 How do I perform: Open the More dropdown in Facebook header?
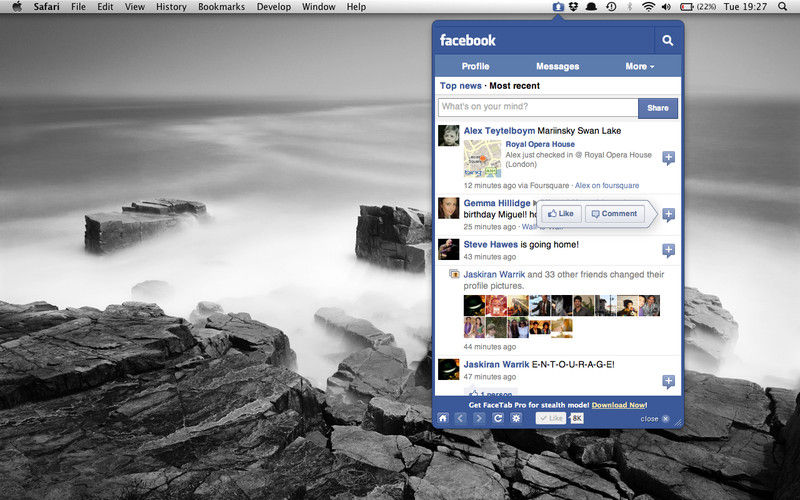point(640,66)
